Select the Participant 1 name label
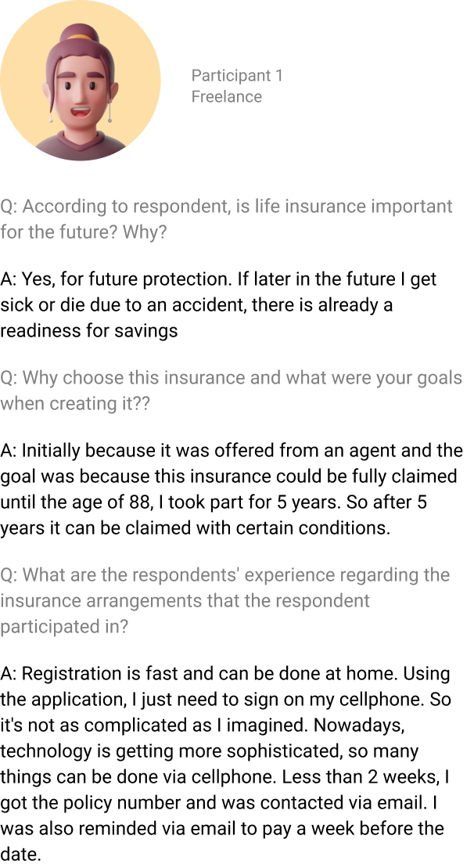This screenshot has height=868, width=474. click(x=237, y=75)
